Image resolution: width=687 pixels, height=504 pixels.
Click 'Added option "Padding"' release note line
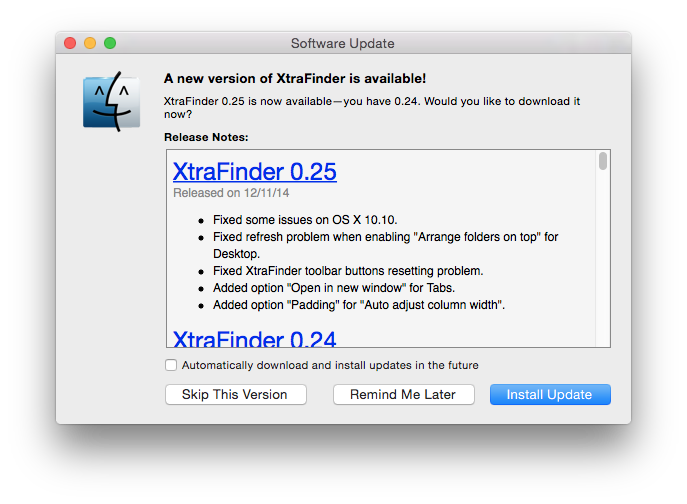click(x=359, y=305)
